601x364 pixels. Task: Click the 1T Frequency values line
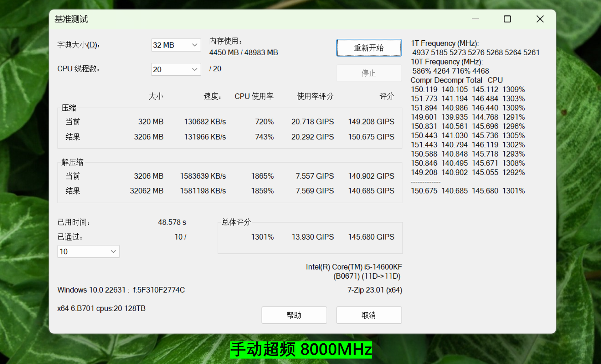[x=475, y=53]
